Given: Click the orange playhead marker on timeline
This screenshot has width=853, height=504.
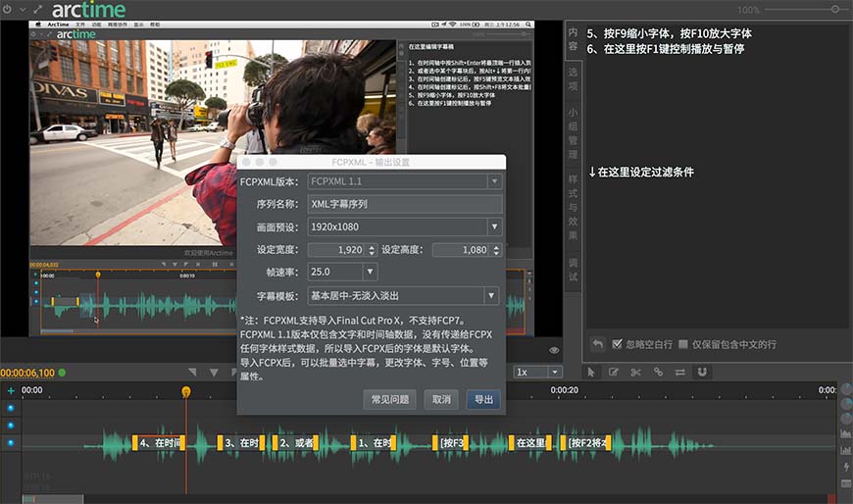Looking at the screenshot, I should tap(186, 391).
